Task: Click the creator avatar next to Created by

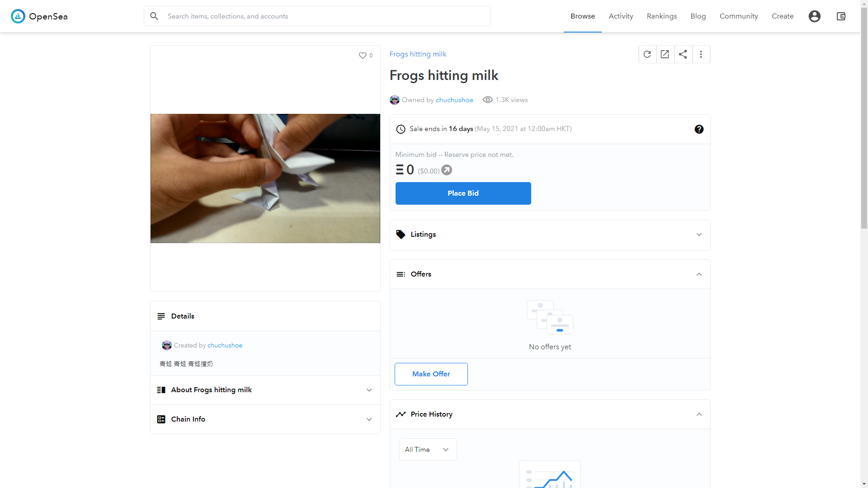Action: pyautogui.click(x=167, y=345)
